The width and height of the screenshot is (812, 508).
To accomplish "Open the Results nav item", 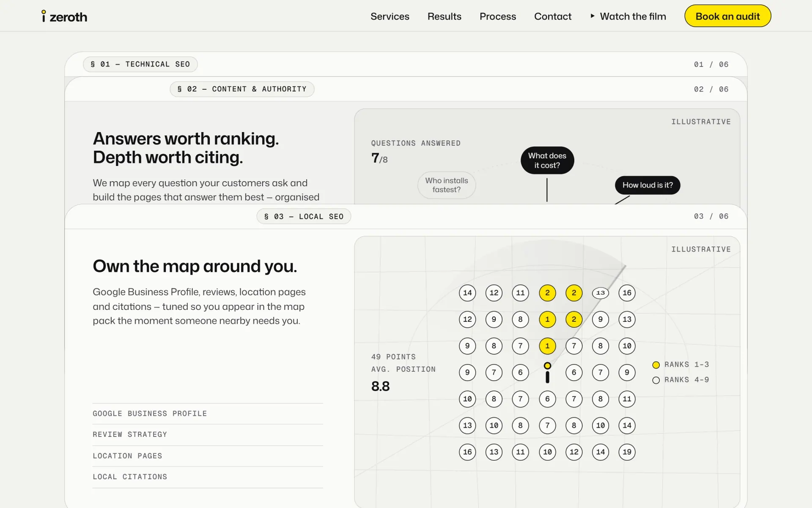I will point(444,17).
